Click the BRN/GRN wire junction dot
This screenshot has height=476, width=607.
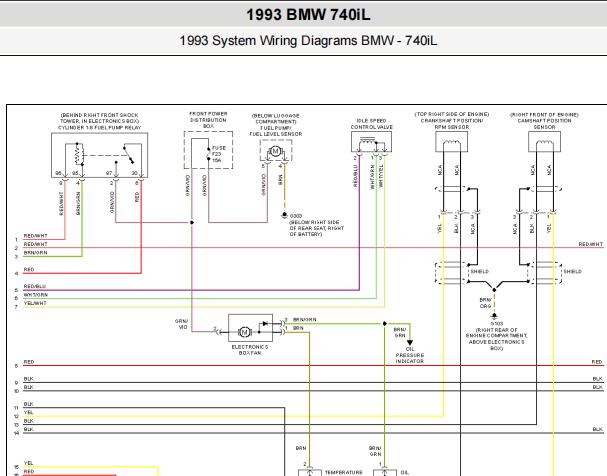click(x=385, y=323)
